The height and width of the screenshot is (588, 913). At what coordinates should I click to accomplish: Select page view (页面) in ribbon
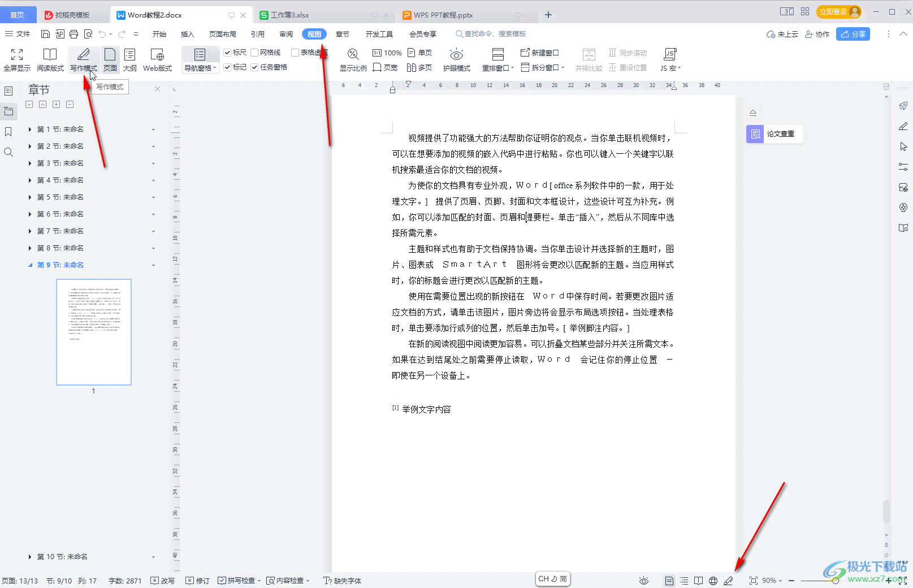110,60
